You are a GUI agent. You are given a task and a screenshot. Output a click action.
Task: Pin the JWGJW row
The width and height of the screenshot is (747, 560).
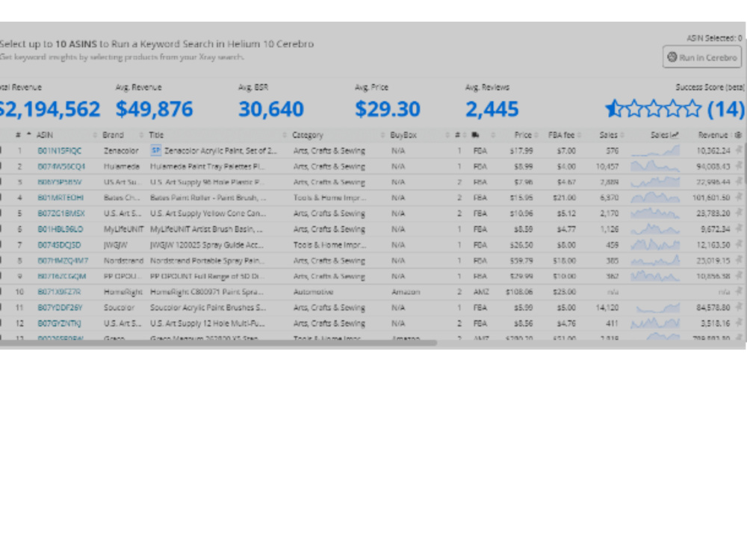pos(739,245)
